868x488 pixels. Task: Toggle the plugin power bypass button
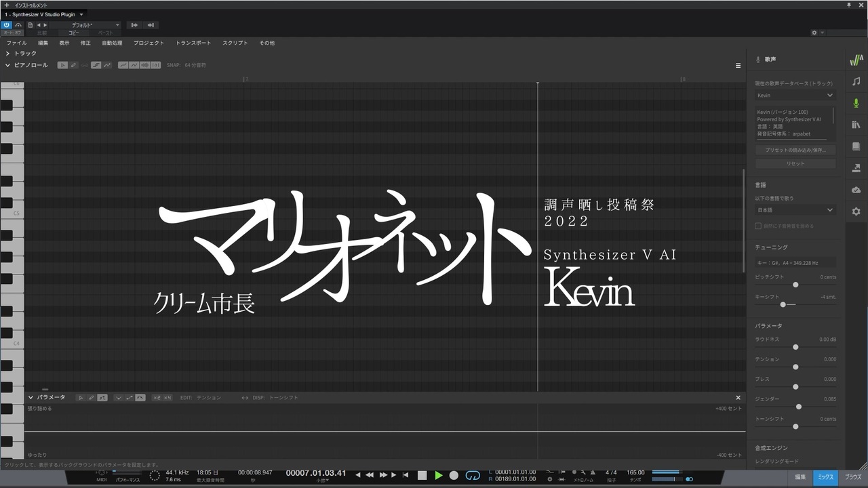click(x=7, y=25)
